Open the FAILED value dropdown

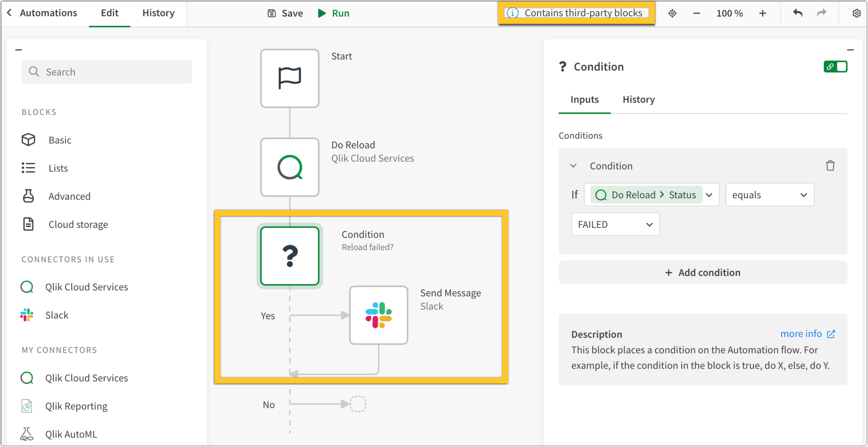615,224
